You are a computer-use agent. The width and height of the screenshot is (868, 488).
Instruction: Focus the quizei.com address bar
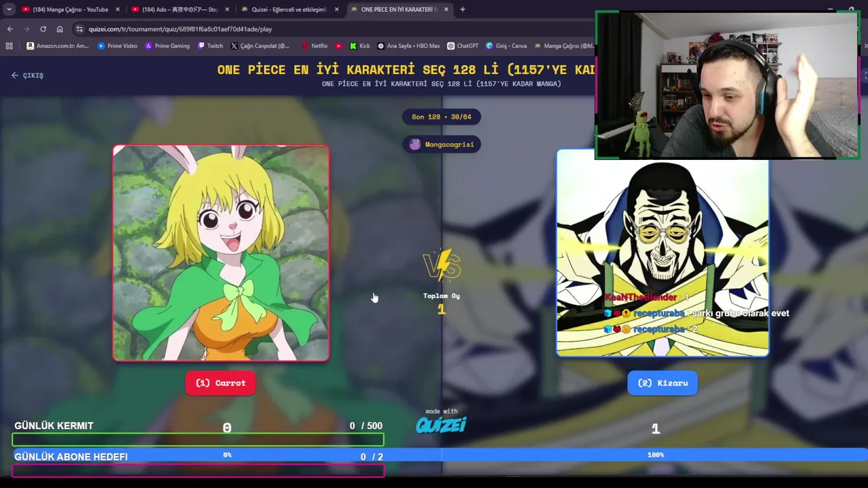tap(332, 29)
